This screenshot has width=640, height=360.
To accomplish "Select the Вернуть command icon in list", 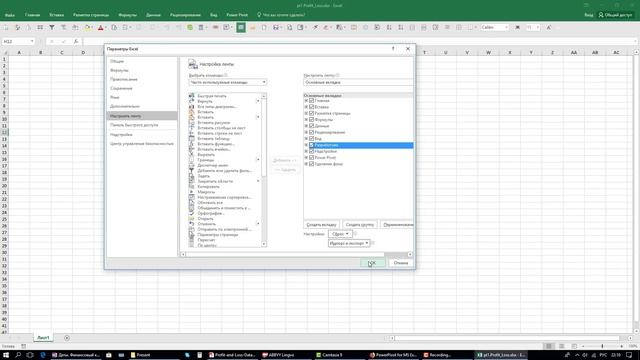I will (x=191, y=101).
